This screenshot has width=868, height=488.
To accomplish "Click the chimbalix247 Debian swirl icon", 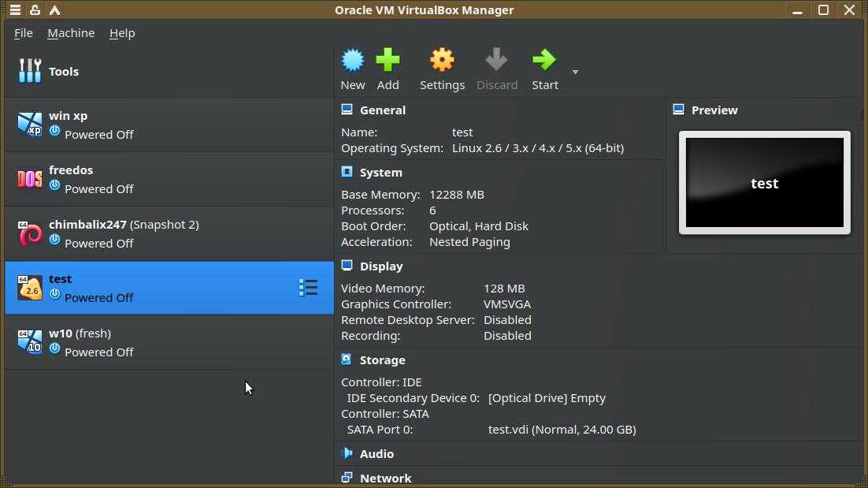I will coord(30,233).
